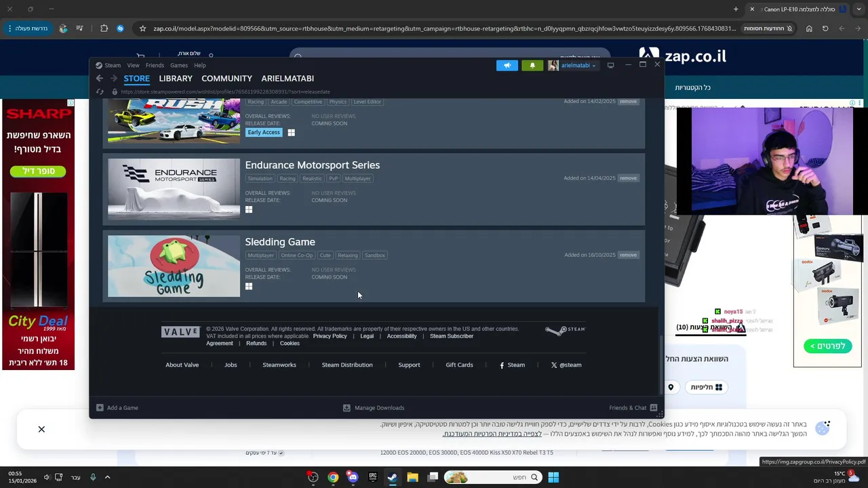
Task: Remove Endurance Motorsport Series from wishlist
Action: coord(628,178)
